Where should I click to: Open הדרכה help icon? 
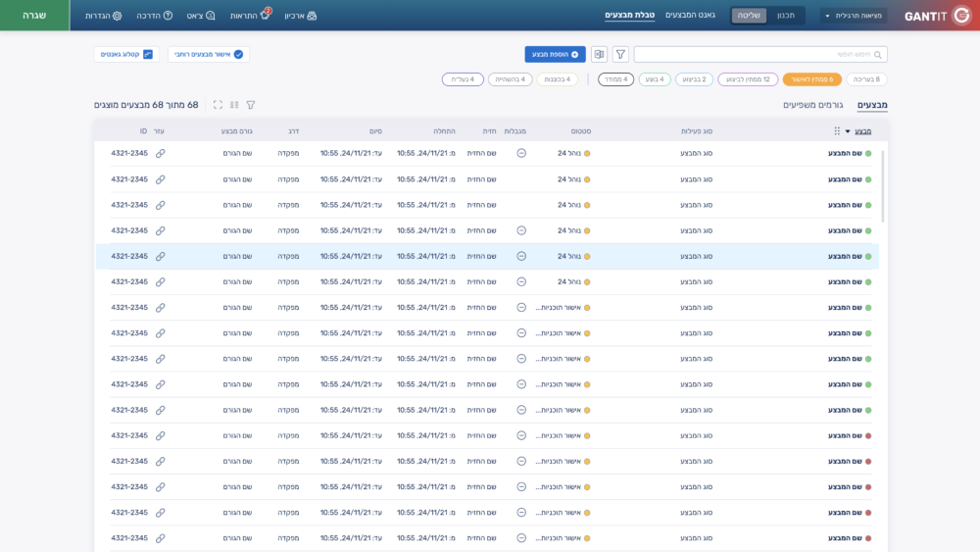168,16
